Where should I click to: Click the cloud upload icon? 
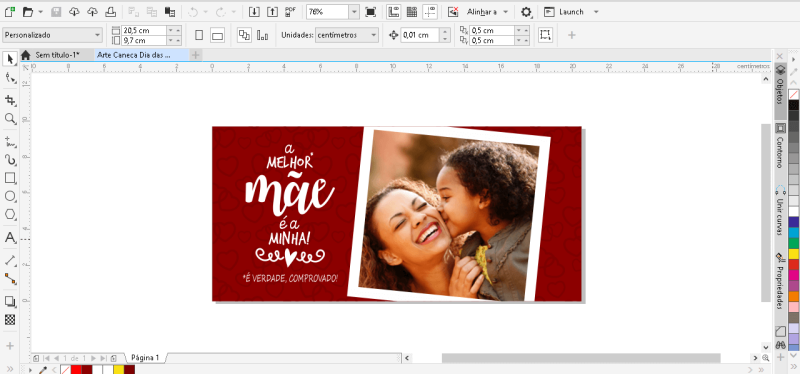pos(92,11)
